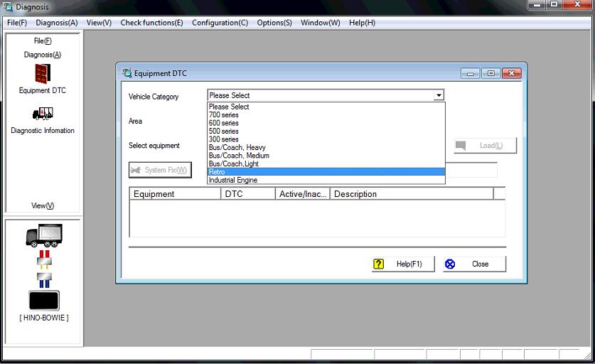Choose '600 series' from the dropdown

(326, 123)
